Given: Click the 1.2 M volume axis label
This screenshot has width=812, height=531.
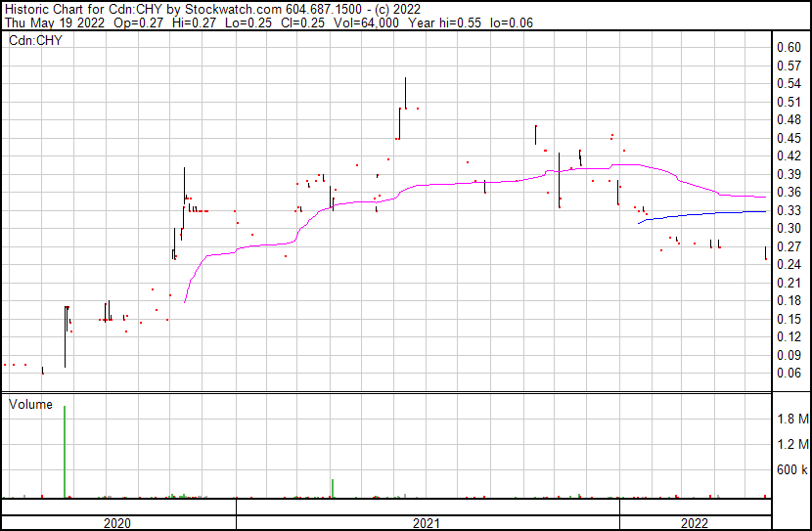Looking at the screenshot, I should coord(792,444).
